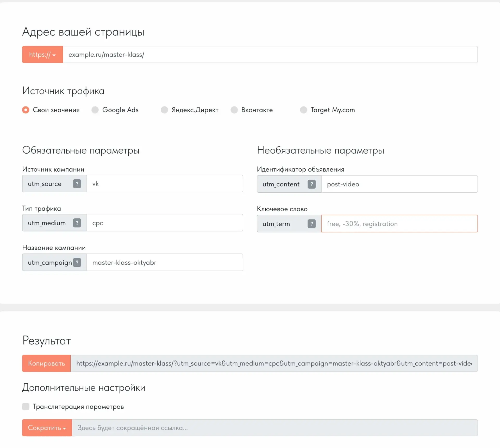Click the Тип трафика label
The height and width of the screenshot is (448, 500).
coord(42,209)
